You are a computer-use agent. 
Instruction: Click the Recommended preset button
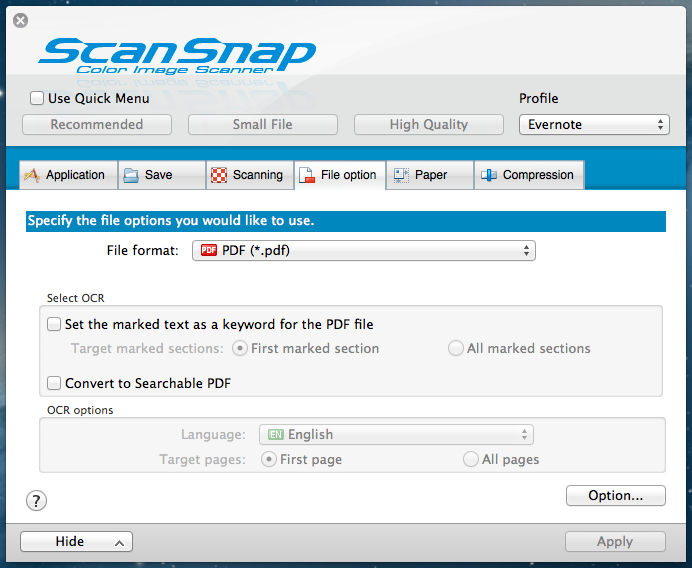97,124
